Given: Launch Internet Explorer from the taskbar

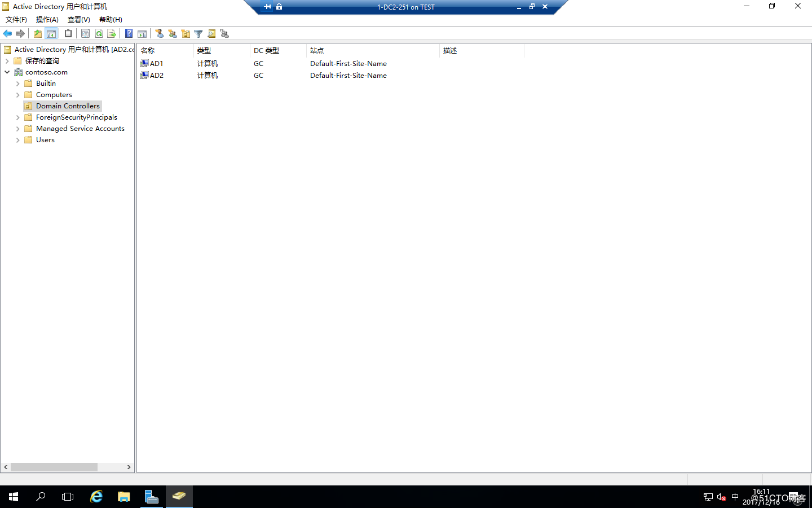Looking at the screenshot, I should [96, 497].
